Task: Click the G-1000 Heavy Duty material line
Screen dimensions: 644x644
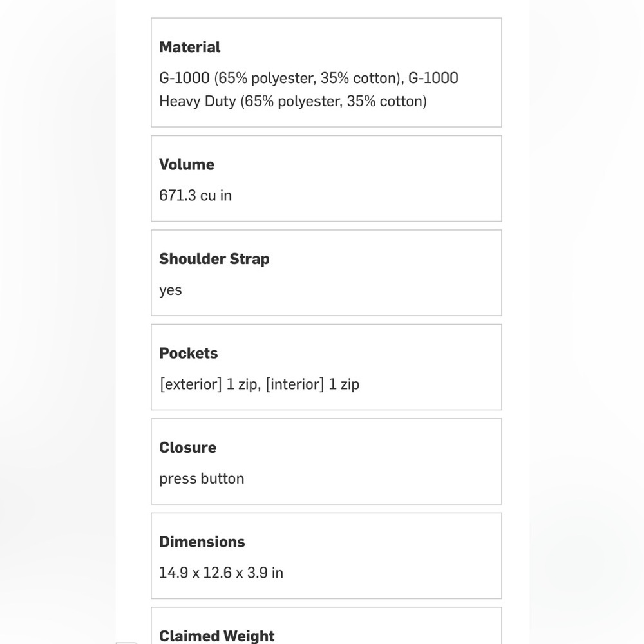Action: (x=292, y=101)
